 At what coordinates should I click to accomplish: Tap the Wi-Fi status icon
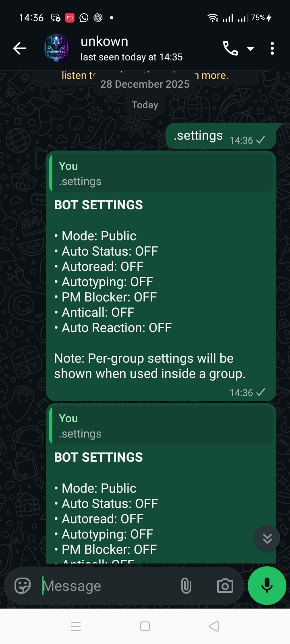(213, 17)
